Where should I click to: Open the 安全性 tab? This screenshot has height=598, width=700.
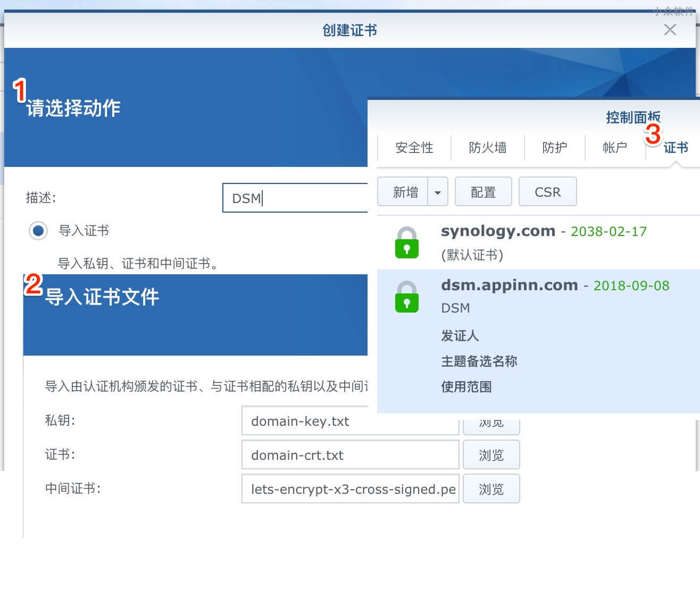(x=414, y=148)
